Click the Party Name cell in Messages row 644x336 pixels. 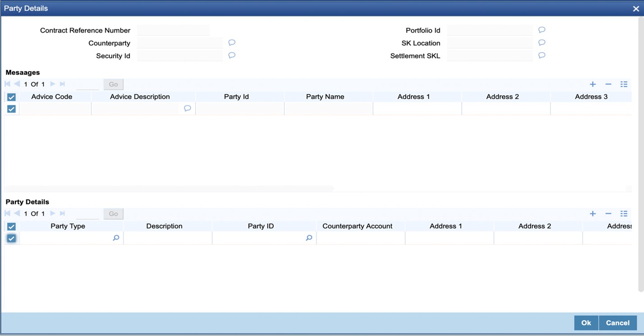328,109
